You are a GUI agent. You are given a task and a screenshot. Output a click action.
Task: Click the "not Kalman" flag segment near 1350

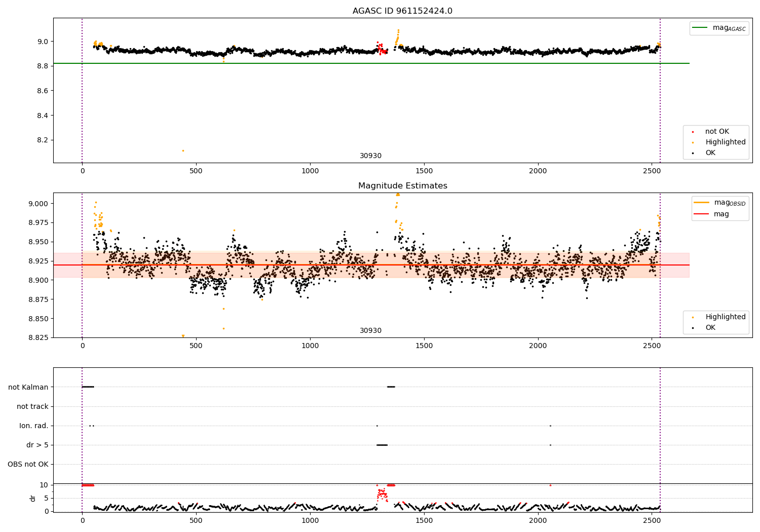tap(391, 387)
